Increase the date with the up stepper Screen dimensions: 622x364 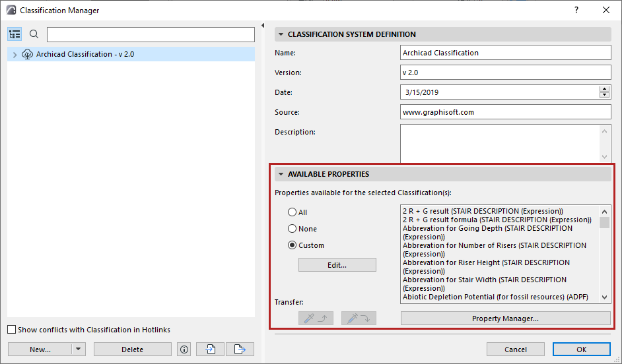pyautogui.click(x=604, y=89)
